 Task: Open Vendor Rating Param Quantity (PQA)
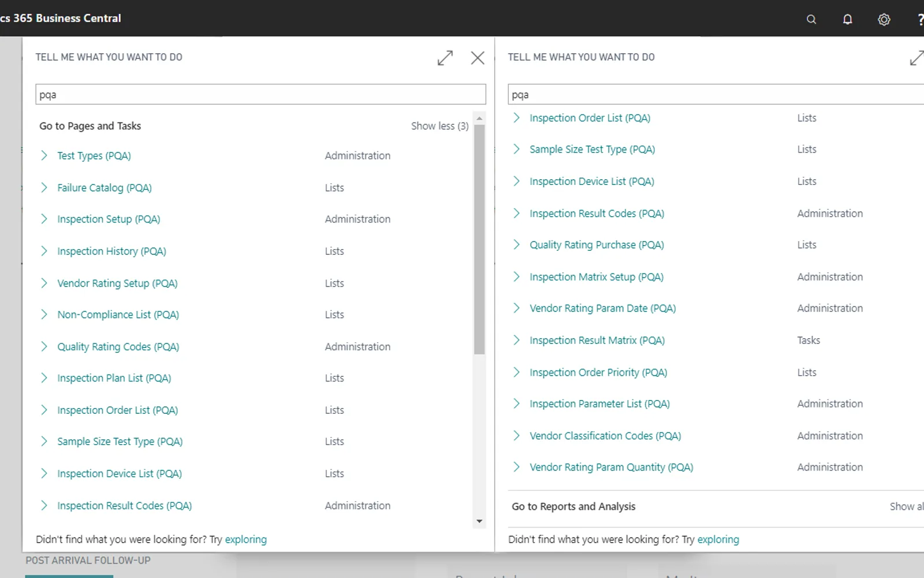(x=611, y=467)
